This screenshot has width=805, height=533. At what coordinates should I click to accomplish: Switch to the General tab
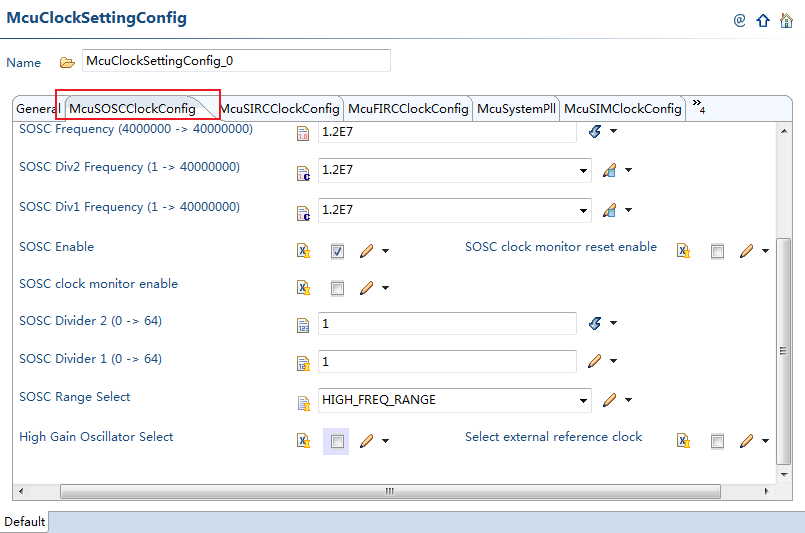pos(37,109)
